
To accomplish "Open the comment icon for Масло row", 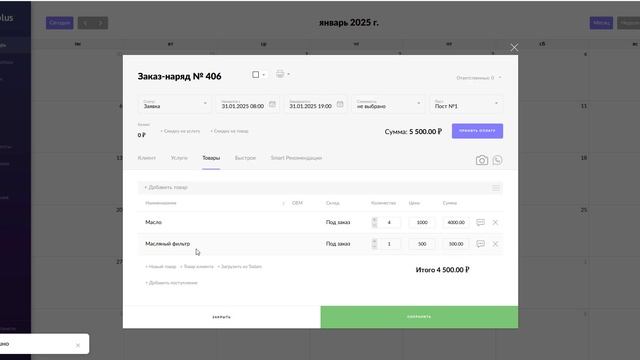I will point(480,222).
